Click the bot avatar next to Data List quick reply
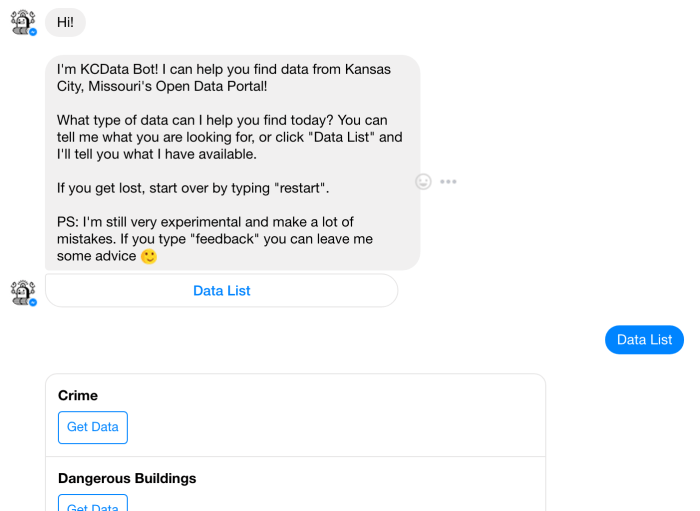The height and width of the screenshot is (511, 700). [22, 291]
